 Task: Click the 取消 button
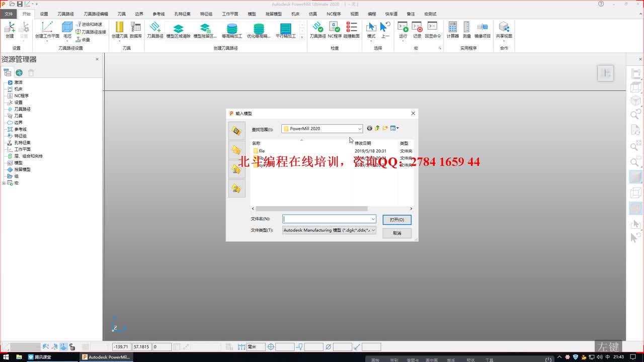[397, 233]
